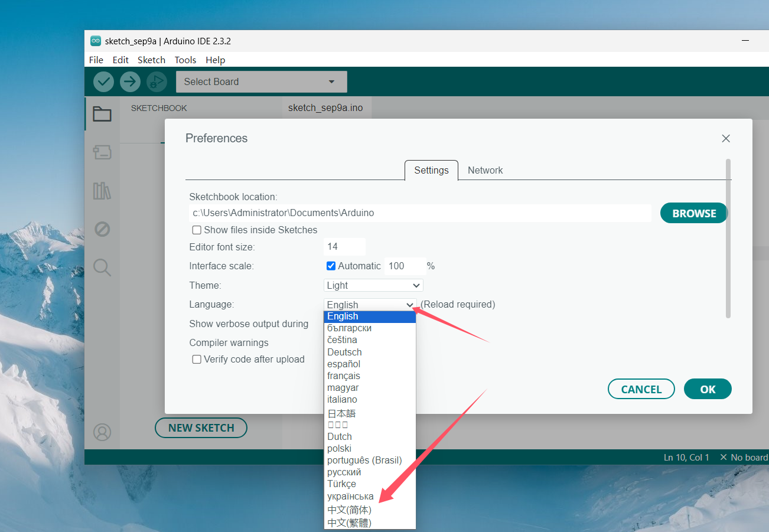Select français in the language list
Image resolution: width=769 pixels, height=532 pixels.
(x=370, y=376)
